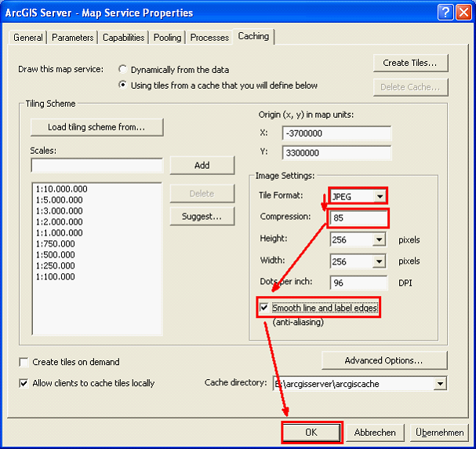Image resolution: width=476 pixels, height=449 pixels.
Task: Click the Origin Y input field
Action: (336, 152)
